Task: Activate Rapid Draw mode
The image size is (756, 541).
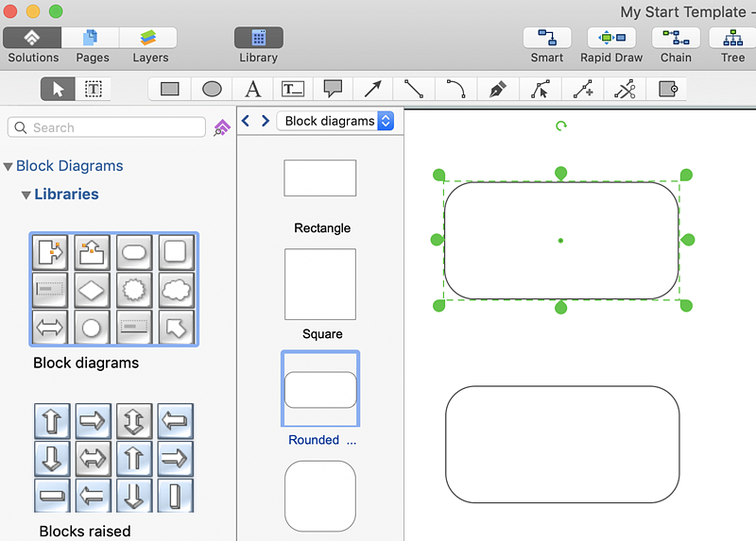Action: tap(611, 38)
